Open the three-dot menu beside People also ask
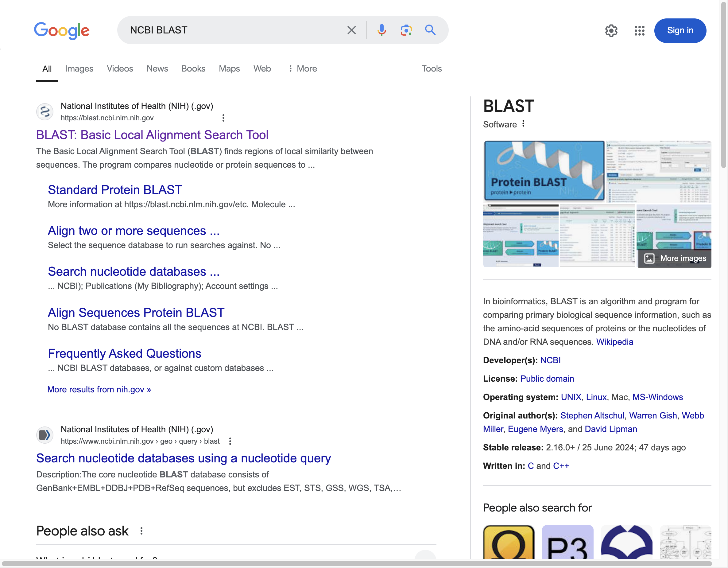 pos(141,531)
